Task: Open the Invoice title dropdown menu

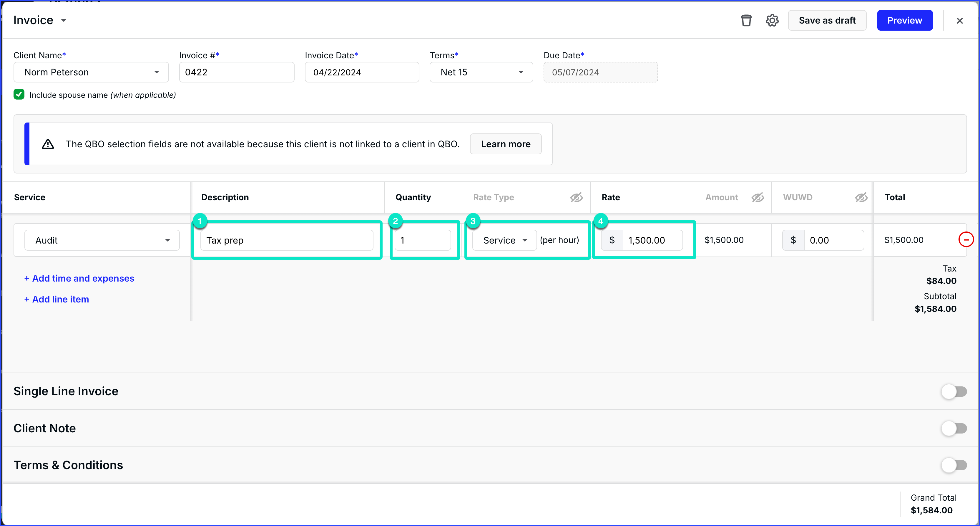Action: click(64, 20)
